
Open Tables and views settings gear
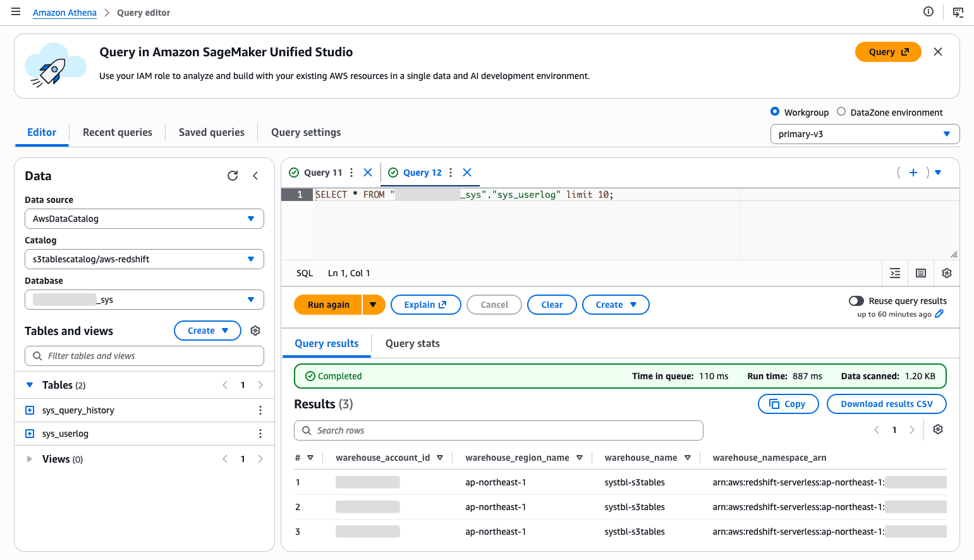255,331
